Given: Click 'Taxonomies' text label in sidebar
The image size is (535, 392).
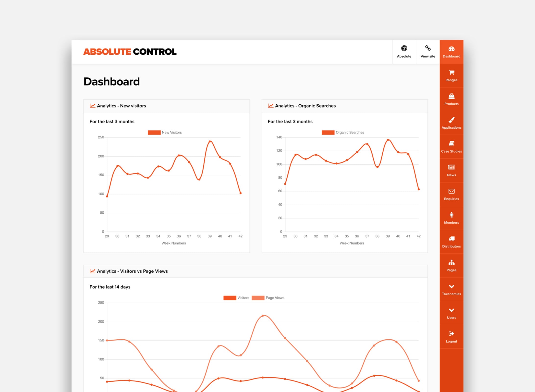Looking at the screenshot, I should tap(451, 294).
